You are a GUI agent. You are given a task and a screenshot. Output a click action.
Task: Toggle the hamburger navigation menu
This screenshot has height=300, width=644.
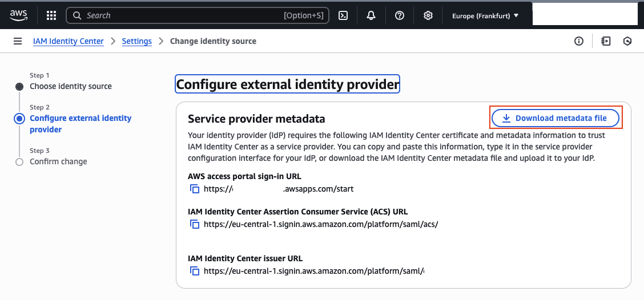coord(18,41)
